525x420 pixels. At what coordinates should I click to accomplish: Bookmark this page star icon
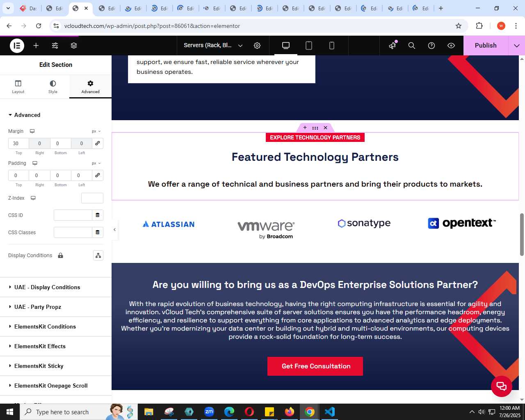[x=459, y=26]
